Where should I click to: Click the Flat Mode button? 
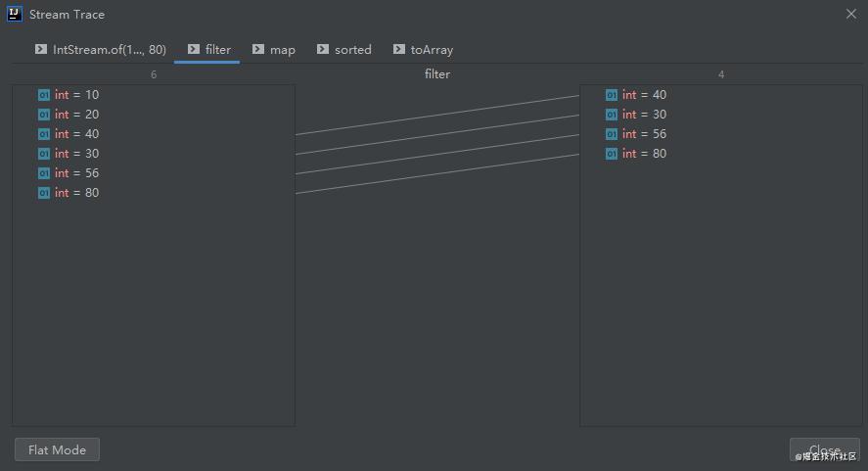coord(57,449)
